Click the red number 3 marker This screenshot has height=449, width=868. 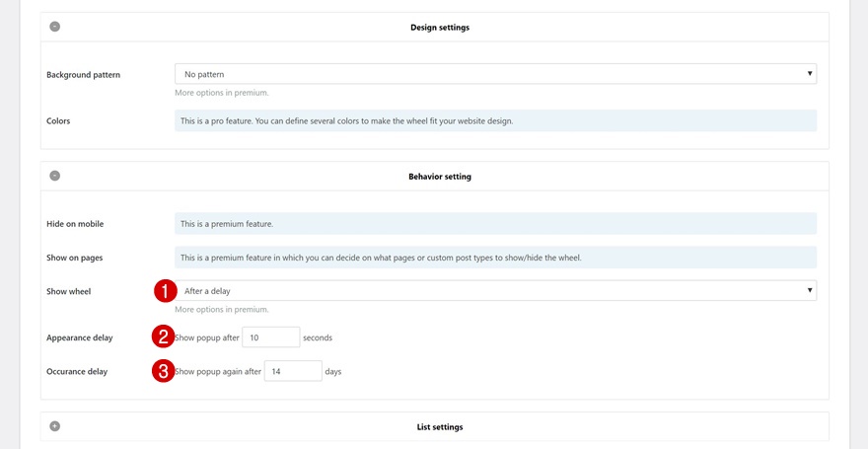coord(164,371)
